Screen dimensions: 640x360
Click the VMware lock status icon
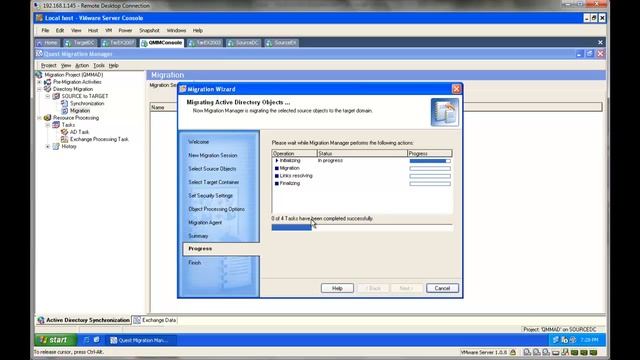(x=513, y=352)
